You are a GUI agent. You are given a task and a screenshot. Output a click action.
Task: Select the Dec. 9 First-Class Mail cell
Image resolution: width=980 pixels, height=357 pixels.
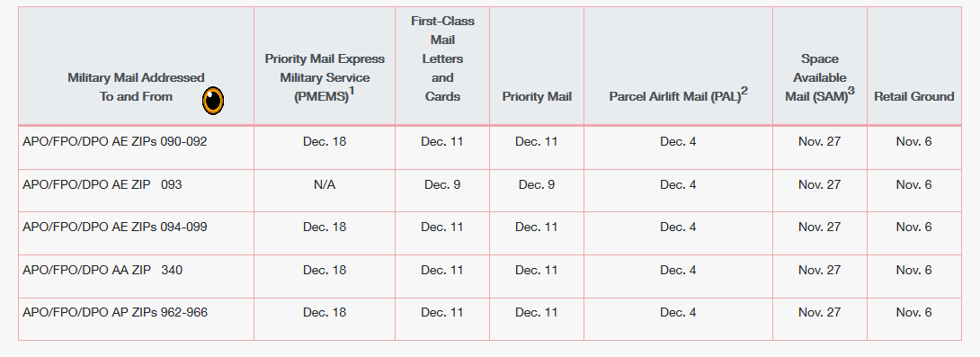click(x=442, y=184)
